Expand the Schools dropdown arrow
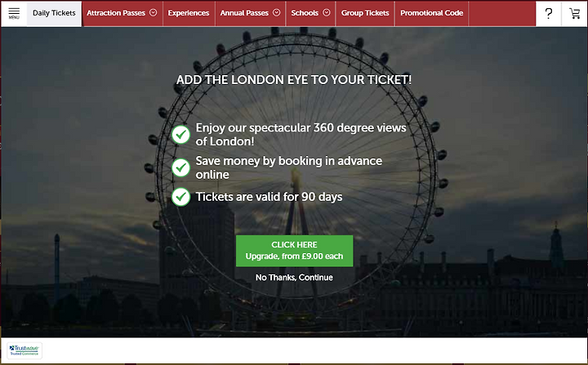This screenshot has width=588, height=365. click(x=326, y=13)
